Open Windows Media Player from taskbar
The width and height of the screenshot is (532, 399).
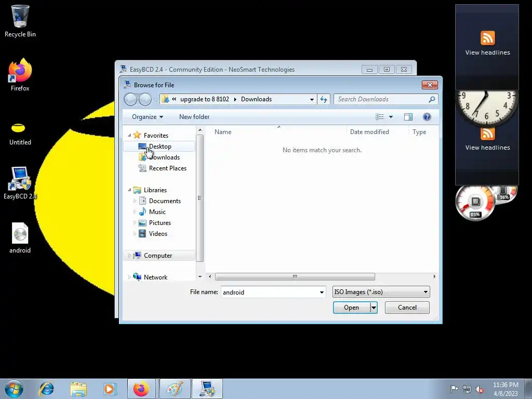click(x=110, y=389)
